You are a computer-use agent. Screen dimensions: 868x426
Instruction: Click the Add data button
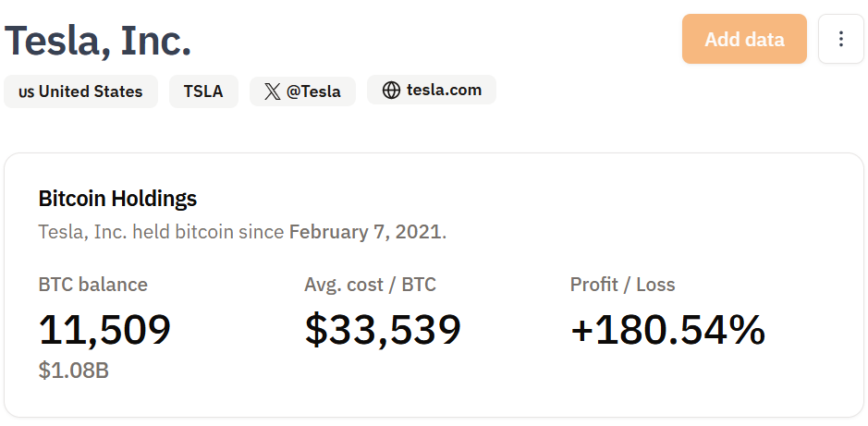[x=744, y=39]
